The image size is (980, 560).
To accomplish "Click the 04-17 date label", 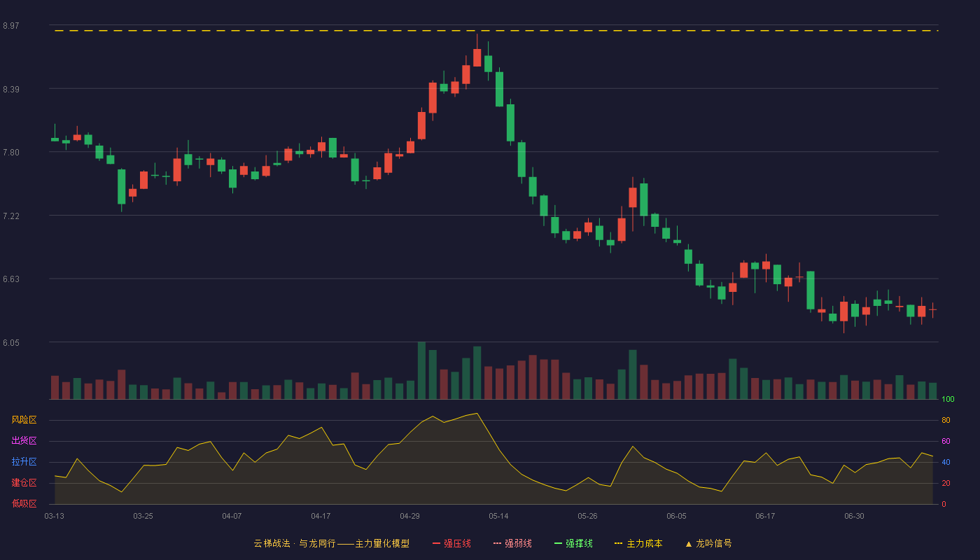I will tap(321, 516).
